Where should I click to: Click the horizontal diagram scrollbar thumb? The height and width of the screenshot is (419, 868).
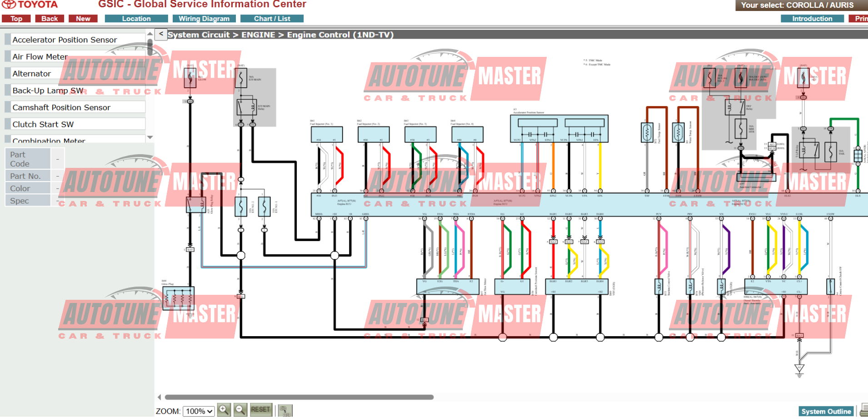(x=299, y=397)
